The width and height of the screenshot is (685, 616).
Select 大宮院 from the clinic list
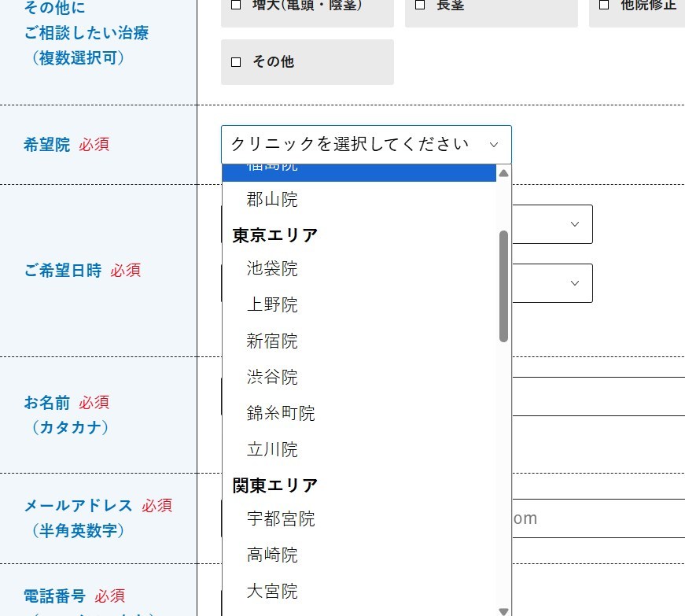[359, 591]
